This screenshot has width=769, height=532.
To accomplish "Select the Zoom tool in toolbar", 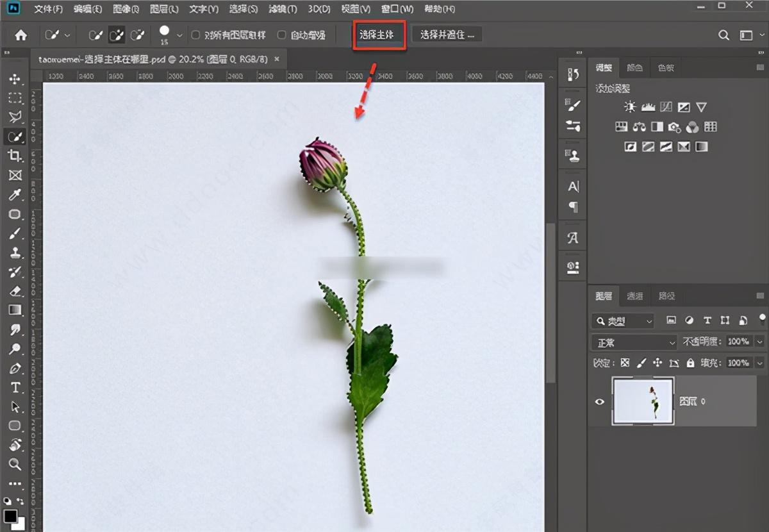I will pyautogui.click(x=15, y=464).
